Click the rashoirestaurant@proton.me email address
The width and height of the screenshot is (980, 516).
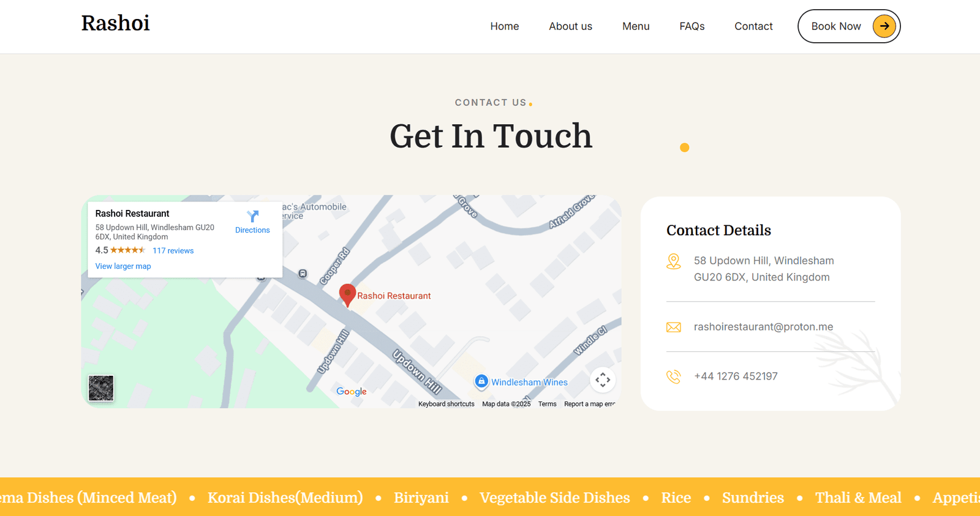pyautogui.click(x=763, y=327)
